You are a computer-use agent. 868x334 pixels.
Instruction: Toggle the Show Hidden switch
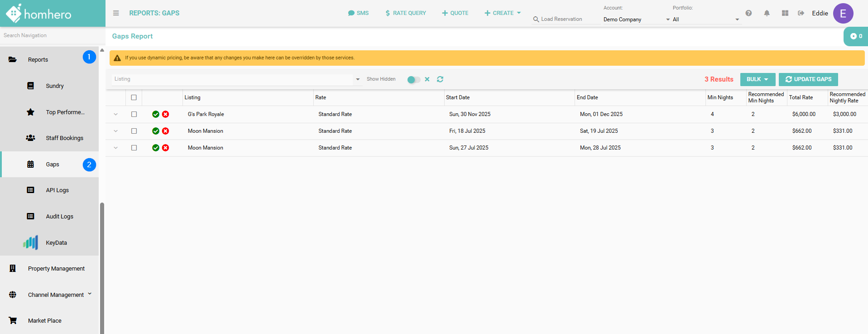click(x=413, y=80)
